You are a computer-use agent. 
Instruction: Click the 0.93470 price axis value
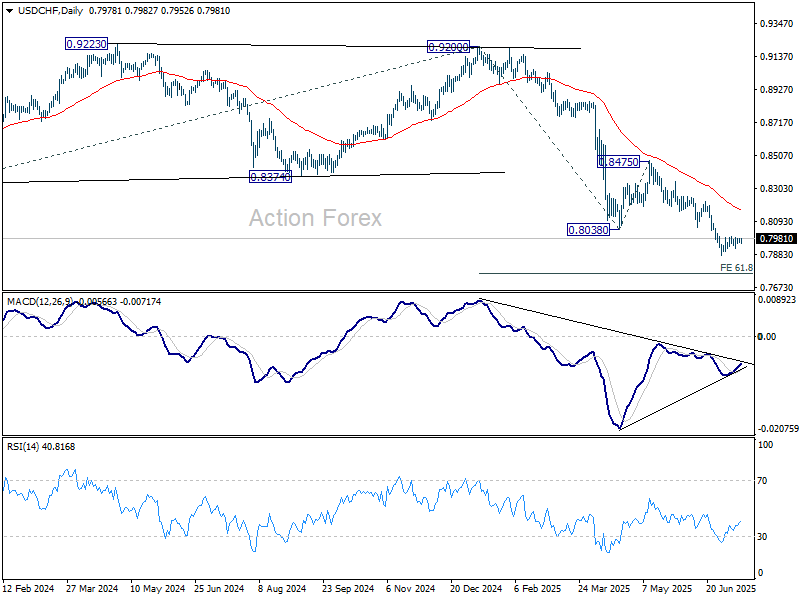(x=776, y=23)
